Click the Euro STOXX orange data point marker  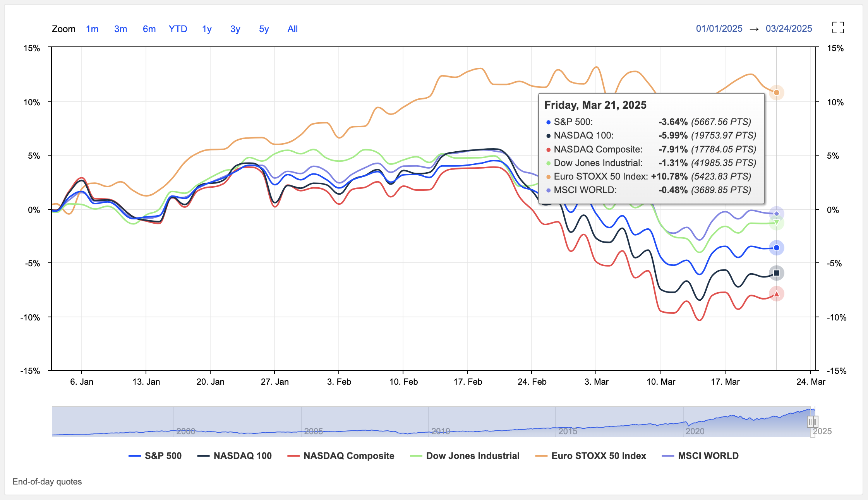pyautogui.click(x=776, y=92)
